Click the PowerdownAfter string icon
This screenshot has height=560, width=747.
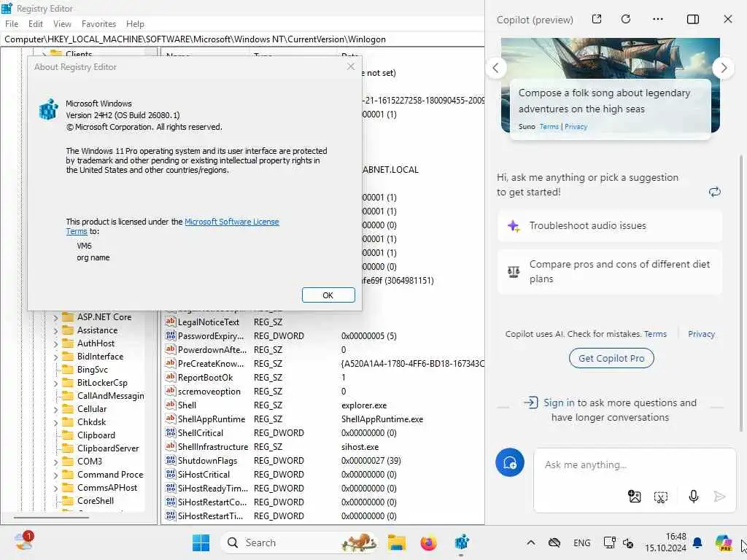coord(170,349)
